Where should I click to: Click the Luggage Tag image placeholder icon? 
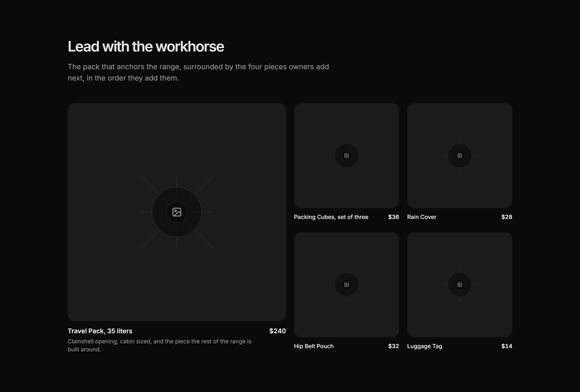460,285
